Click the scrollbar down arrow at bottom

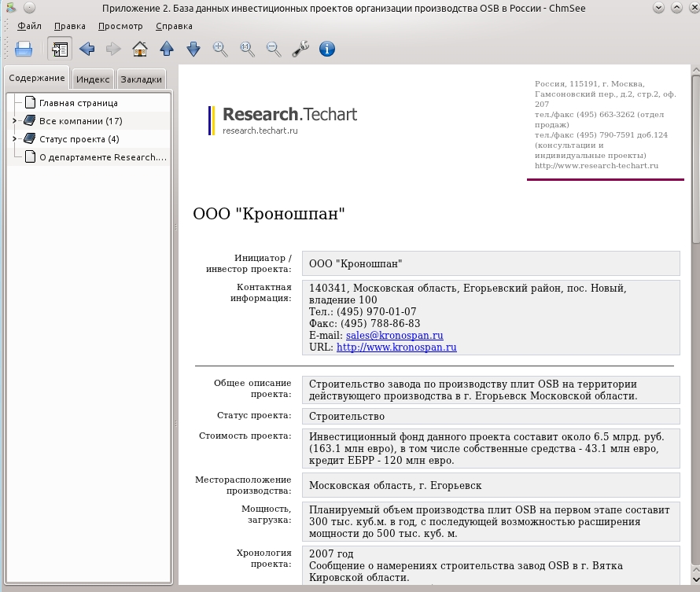695,580
